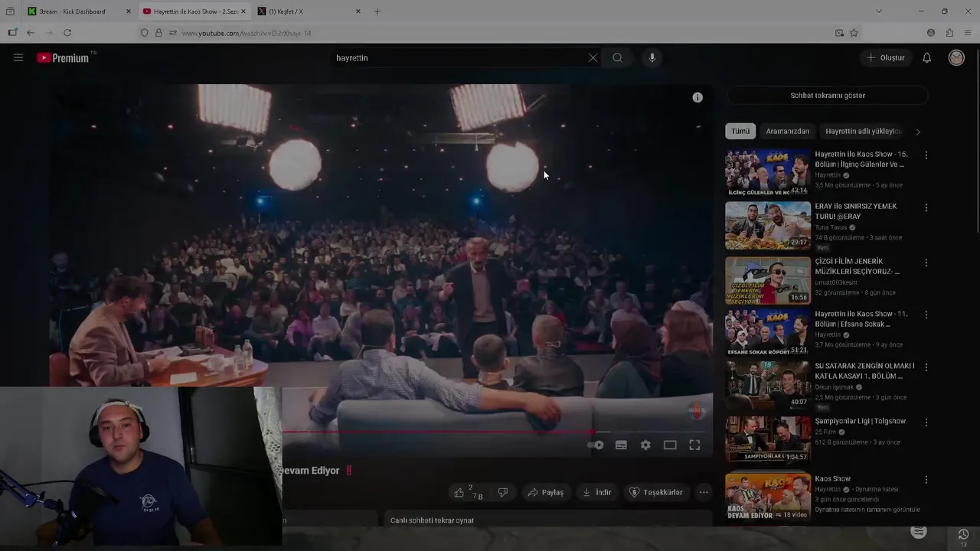This screenshot has width=980, height=551.
Task: Click Canlı sohbeti tekrar oynat
Action: pos(432,520)
